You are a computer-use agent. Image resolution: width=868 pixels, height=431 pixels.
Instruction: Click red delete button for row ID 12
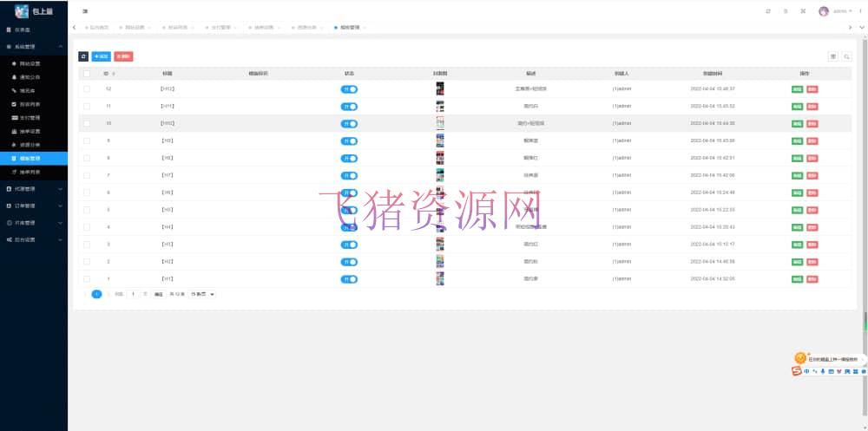(812, 89)
